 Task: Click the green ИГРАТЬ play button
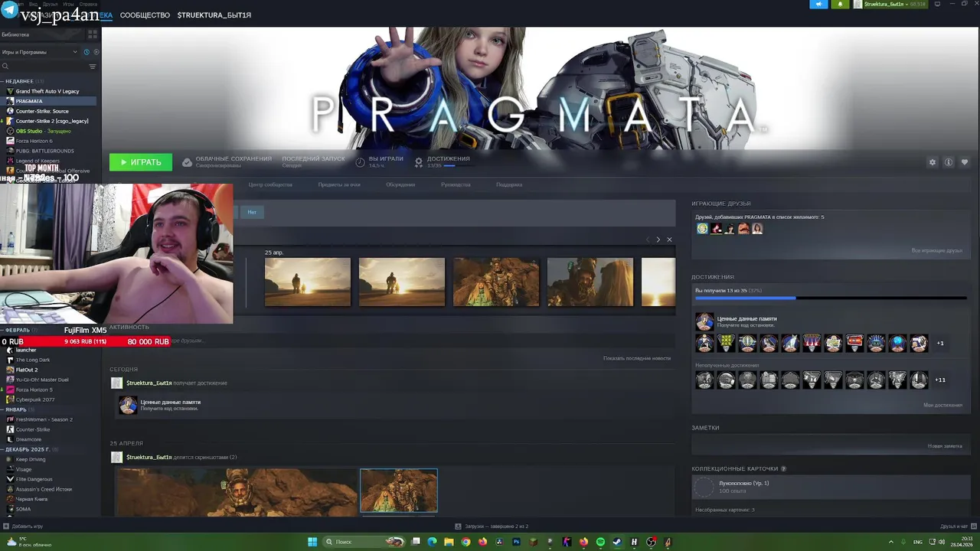point(141,162)
